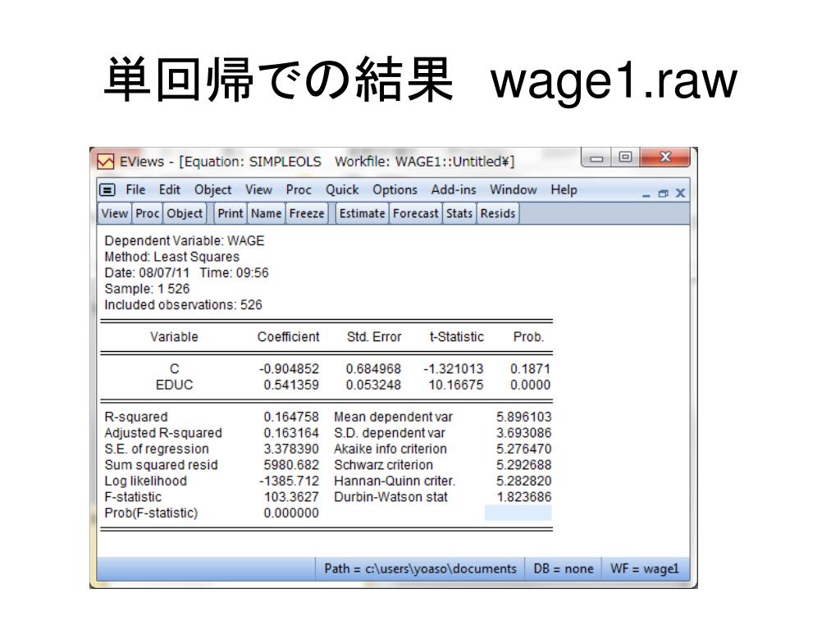Click the Std. Error column header
The image size is (840, 630).
tap(374, 337)
